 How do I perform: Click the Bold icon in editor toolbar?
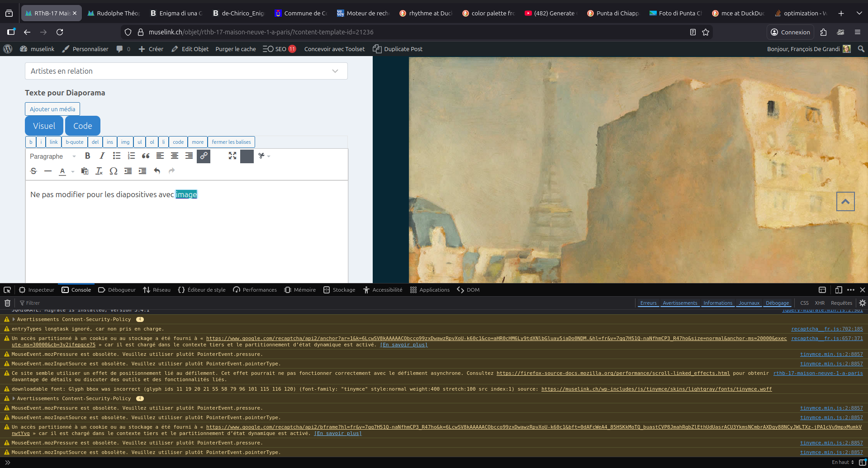87,156
